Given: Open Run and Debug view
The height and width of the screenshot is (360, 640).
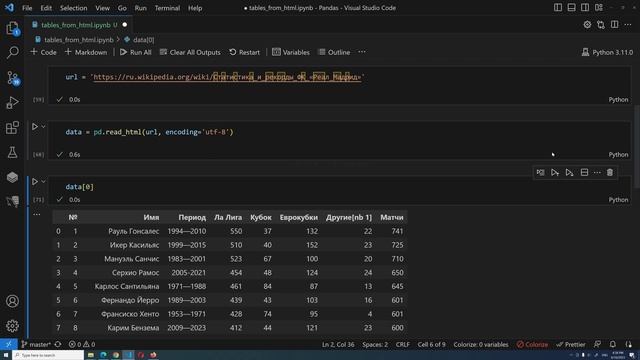Looking at the screenshot, I should click(12, 102).
